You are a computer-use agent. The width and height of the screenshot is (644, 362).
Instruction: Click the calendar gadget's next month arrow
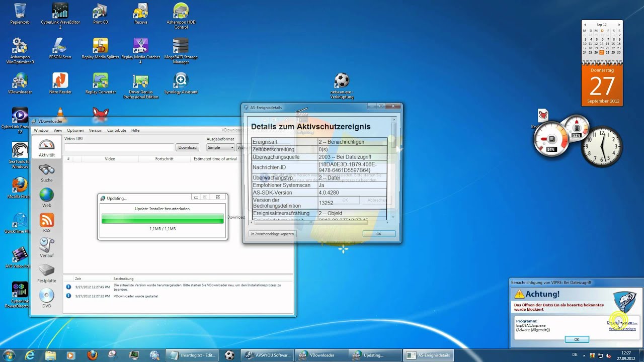(620, 25)
